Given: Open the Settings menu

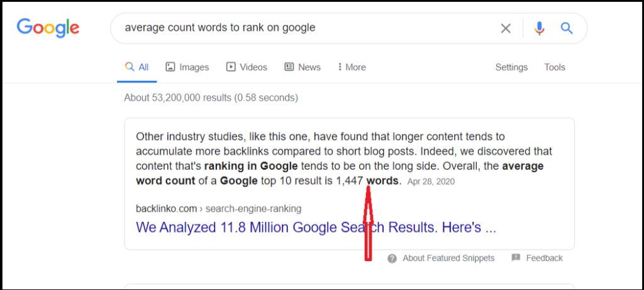Looking at the screenshot, I should pos(511,67).
